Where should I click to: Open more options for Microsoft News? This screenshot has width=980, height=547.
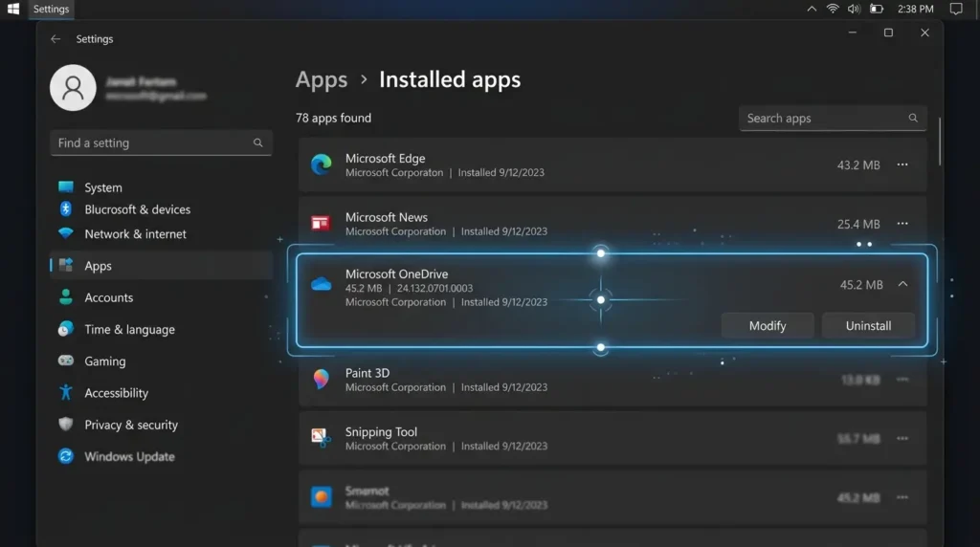coord(902,224)
